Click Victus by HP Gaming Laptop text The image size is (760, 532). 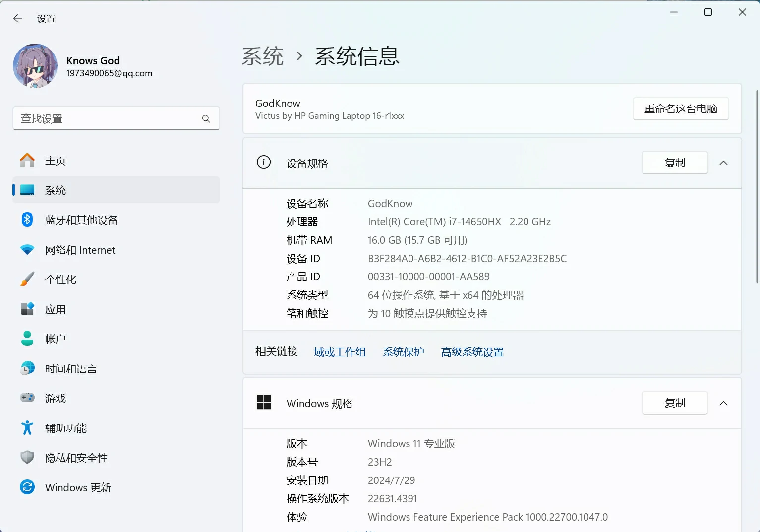tap(330, 116)
